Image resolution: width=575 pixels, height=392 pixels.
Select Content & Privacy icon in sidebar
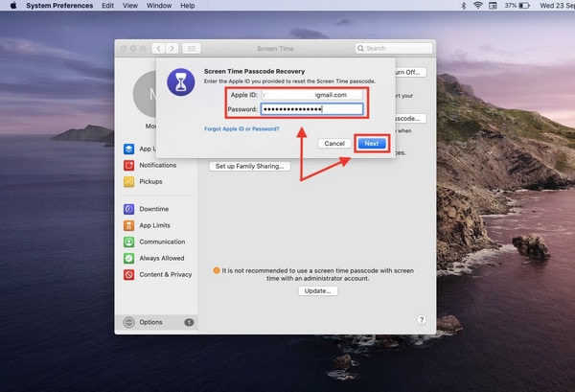(128, 274)
